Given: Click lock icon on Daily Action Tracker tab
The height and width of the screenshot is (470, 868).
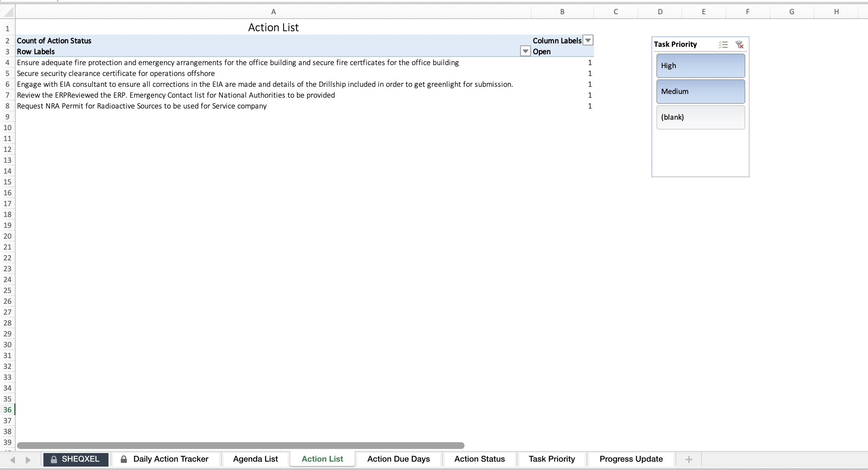Looking at the screenshot, I should 124,459.
